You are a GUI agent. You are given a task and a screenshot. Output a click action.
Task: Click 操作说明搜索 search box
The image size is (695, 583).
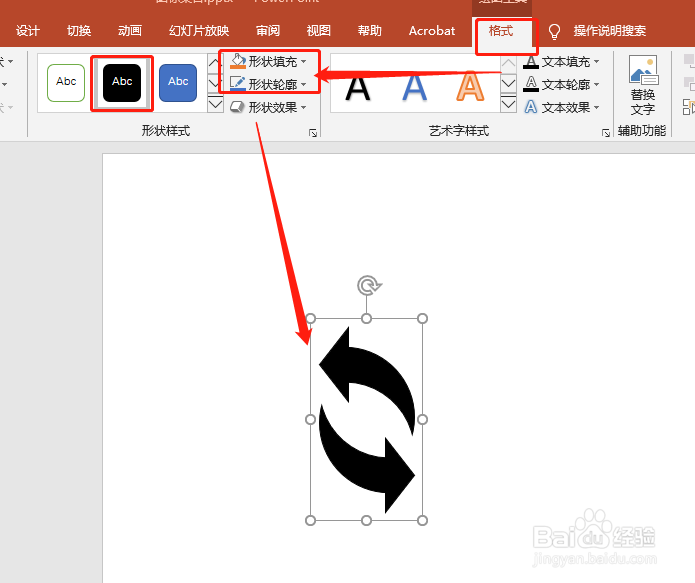point(609,31)
